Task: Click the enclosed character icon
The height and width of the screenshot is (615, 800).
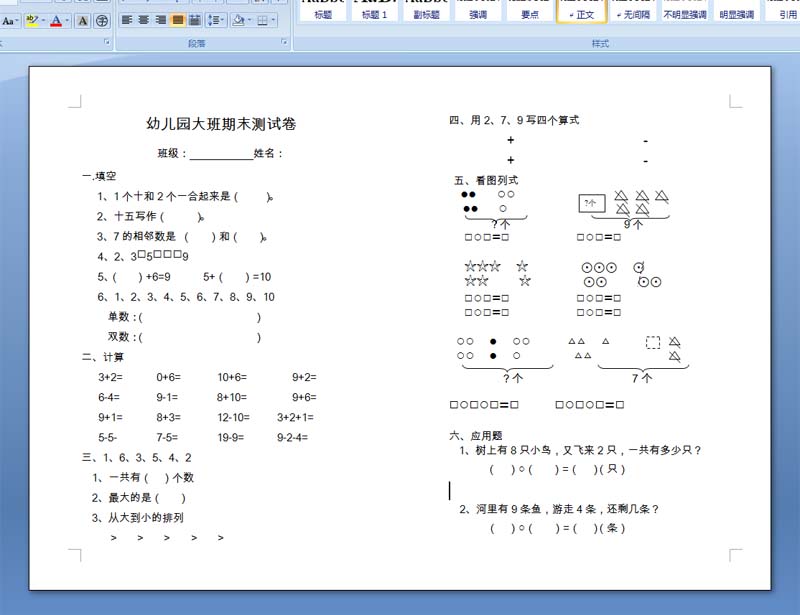Action: click(x=102, y=20)
